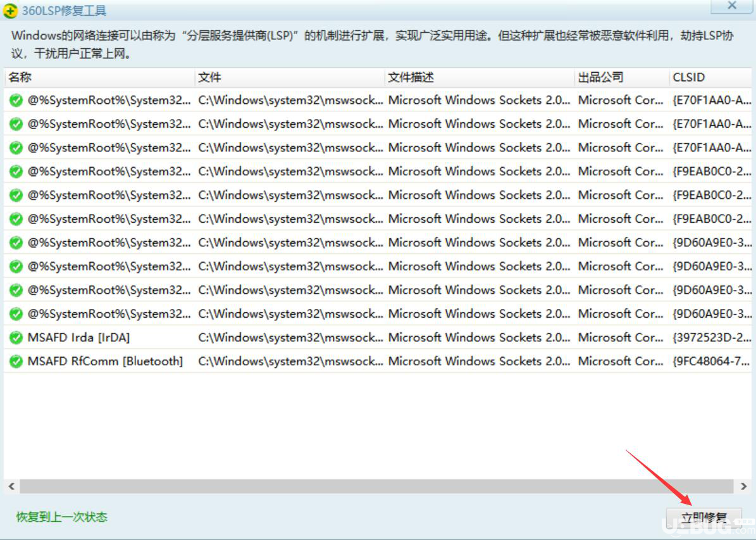Sort the list by the 名称 column header
Image resolution: width=756 pixels, height=540 pixels.
coord(99,77)
